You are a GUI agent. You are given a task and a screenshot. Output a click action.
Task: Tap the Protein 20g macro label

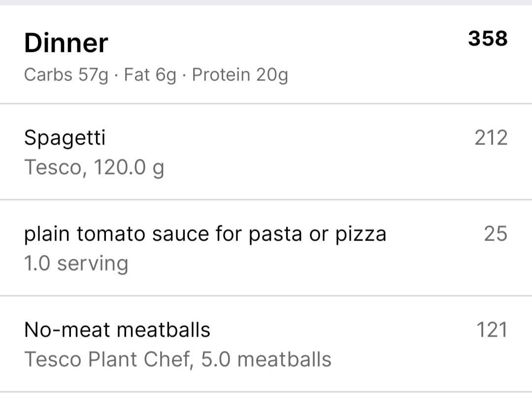(240, 75)
